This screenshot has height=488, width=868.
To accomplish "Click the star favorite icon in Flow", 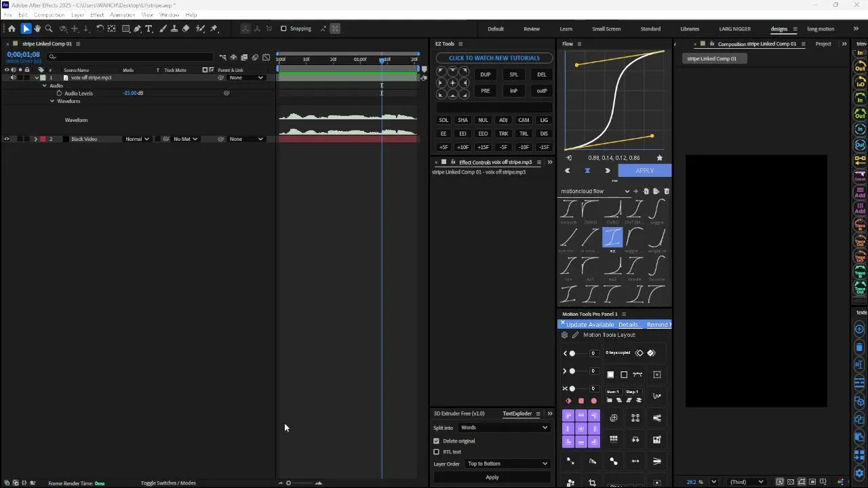I will [x=659, y=158].
